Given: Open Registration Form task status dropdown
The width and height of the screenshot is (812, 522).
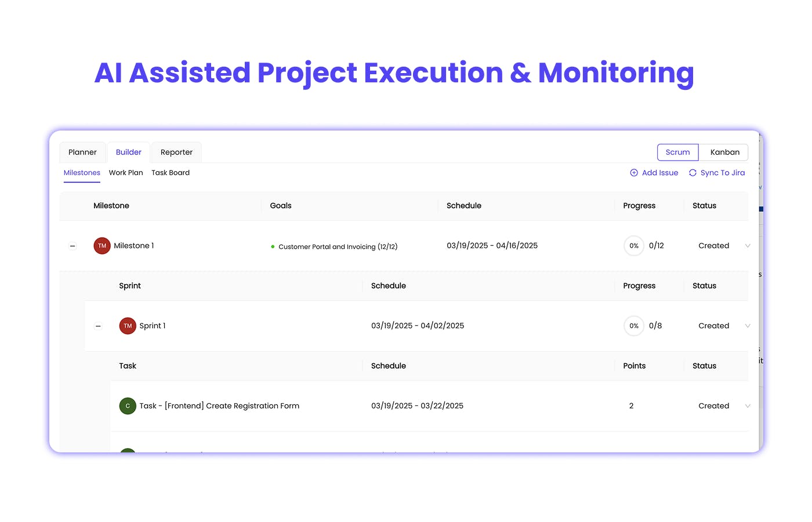Looking at the screenshot, I should click(748, 406).
